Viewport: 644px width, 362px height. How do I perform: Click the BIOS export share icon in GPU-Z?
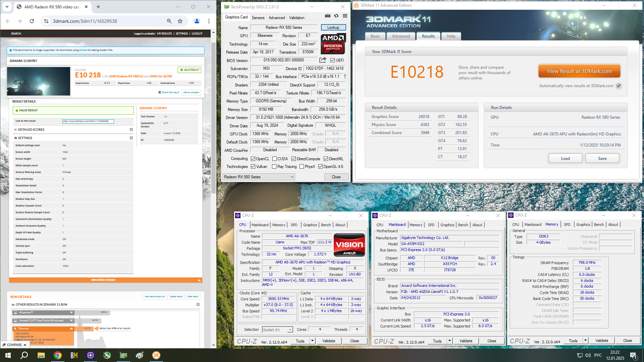pyautogui.click(x=323, y=60)
